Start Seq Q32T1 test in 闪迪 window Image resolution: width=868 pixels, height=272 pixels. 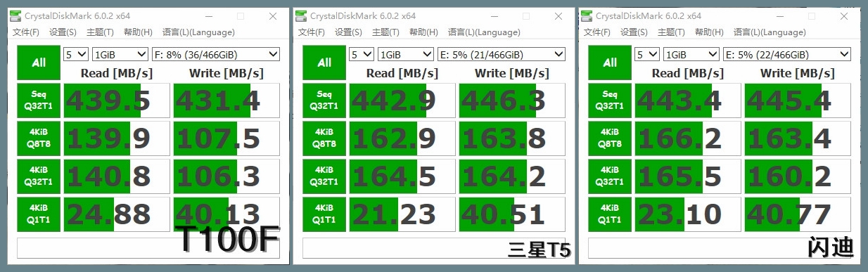(610, 101)
